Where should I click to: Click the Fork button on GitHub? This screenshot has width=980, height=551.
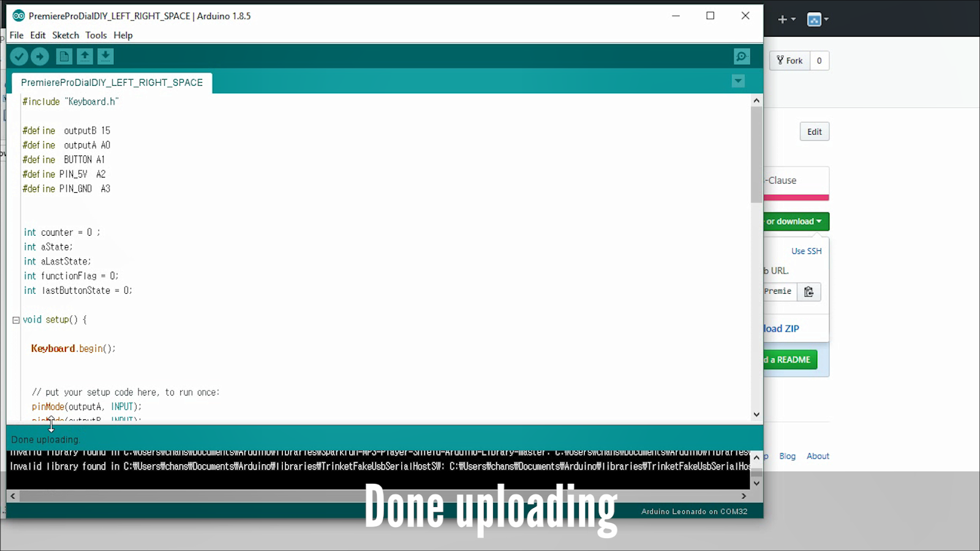pyautogui.click(x=790, y=61)
